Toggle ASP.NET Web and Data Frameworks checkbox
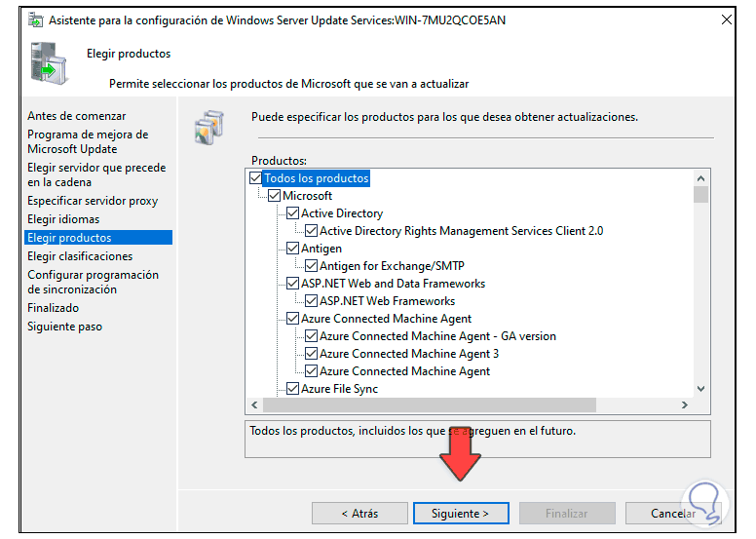Screen dimensions: 756x539 [x=292, y=284]
